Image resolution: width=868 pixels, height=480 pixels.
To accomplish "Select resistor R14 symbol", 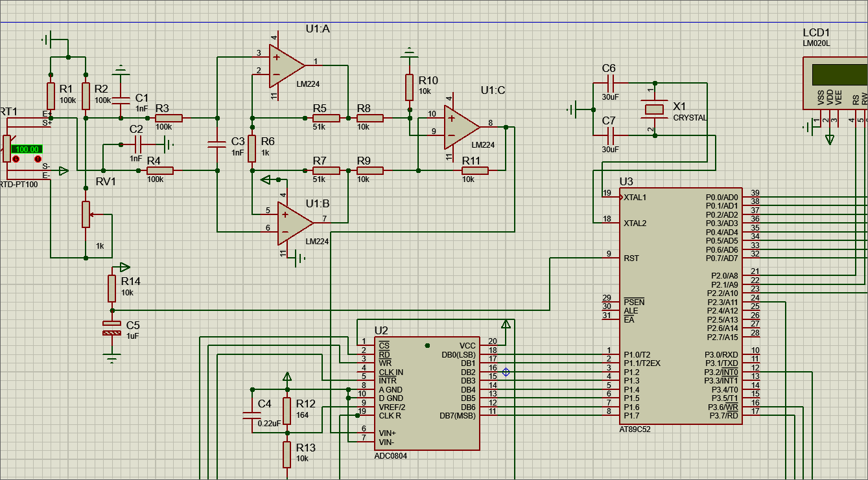I will [112, 288].
